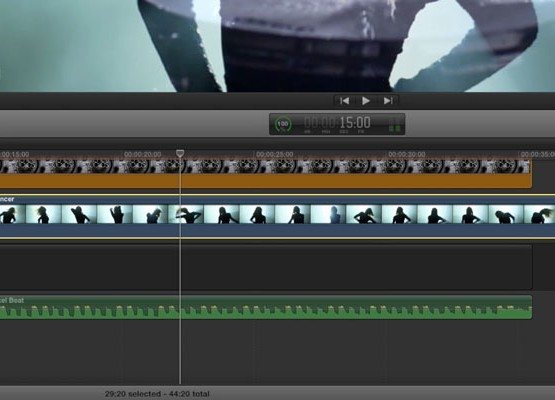Viewport: 555px width, 400px height.
Task: Toggle the audio meters icon in timecode display
Action: tap(395, 128)
